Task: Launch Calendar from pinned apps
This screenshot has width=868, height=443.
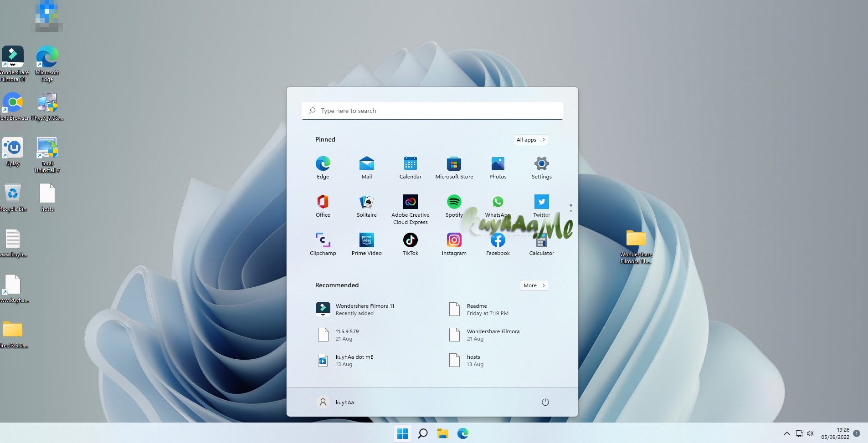Action: (x=410, y=168)
